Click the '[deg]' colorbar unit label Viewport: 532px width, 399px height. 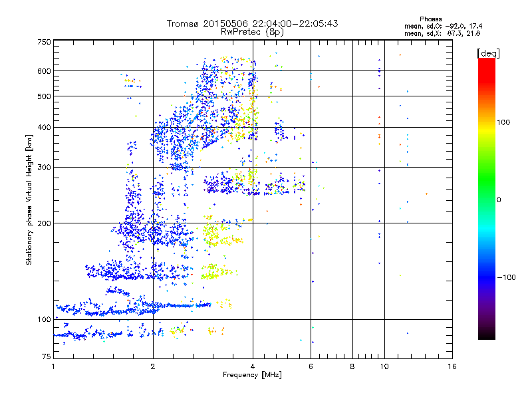click(488, 53)
